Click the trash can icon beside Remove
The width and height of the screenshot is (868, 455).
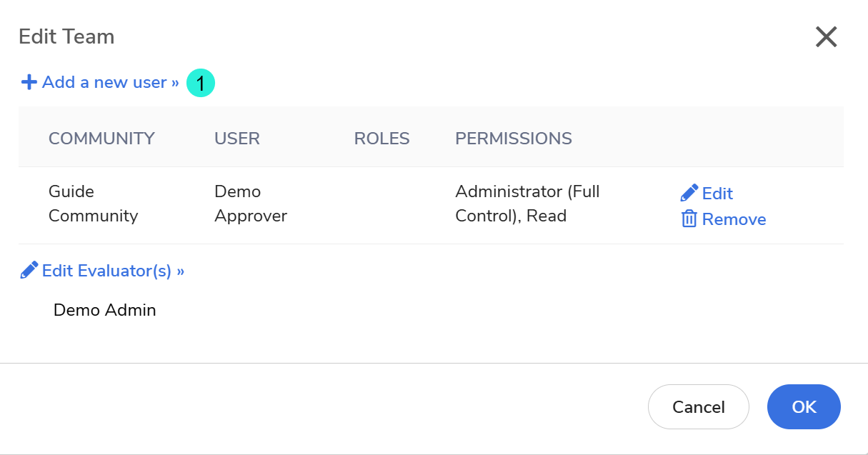coord(689,219)
